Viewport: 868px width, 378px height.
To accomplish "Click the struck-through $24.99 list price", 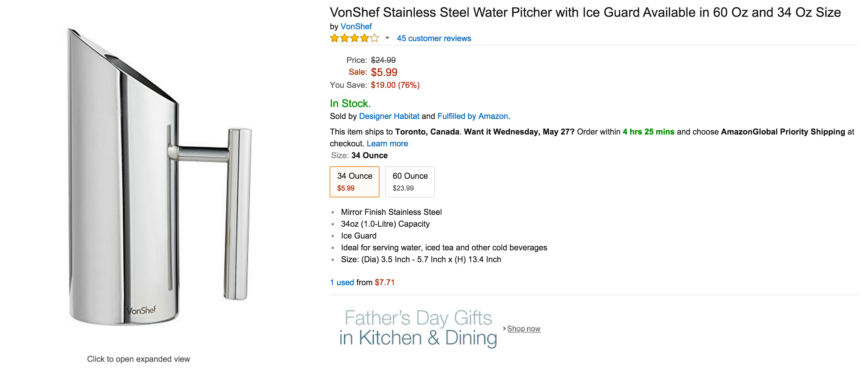I will coord(383,60).
